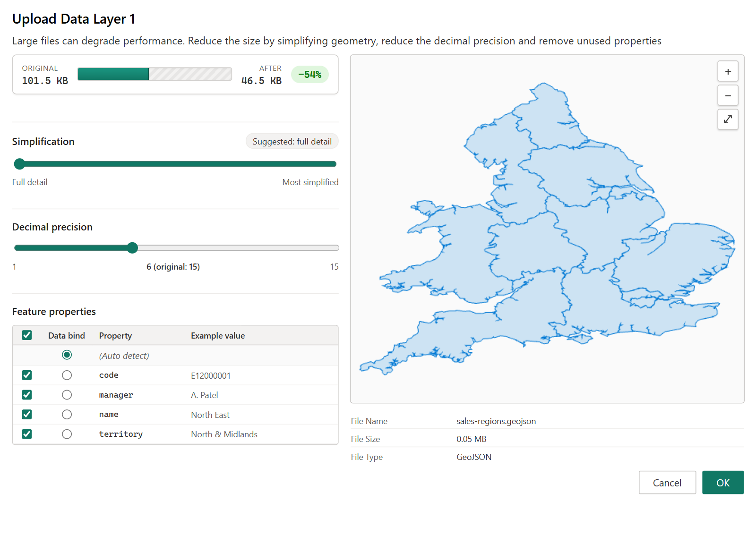Screen dimensions: 756x544
Task: Toggle the select-all properties checkbox in header
Action: tap(27, 335)
